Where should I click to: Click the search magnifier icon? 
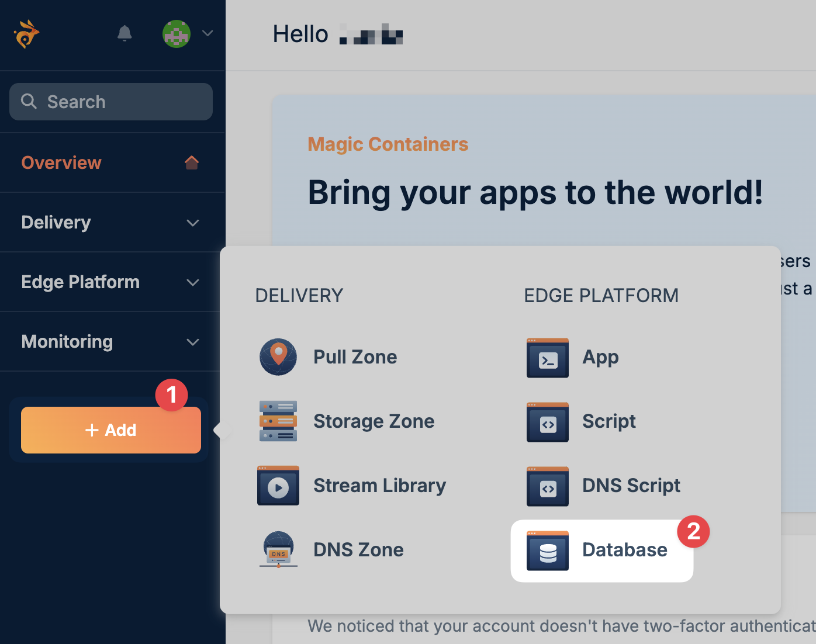click(x=29, y=101)
